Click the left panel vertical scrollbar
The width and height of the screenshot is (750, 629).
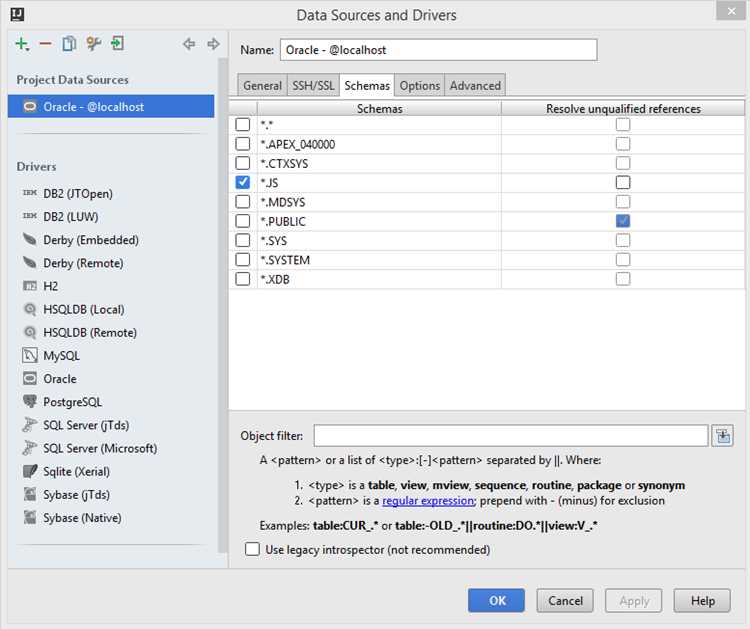point(222,305)
